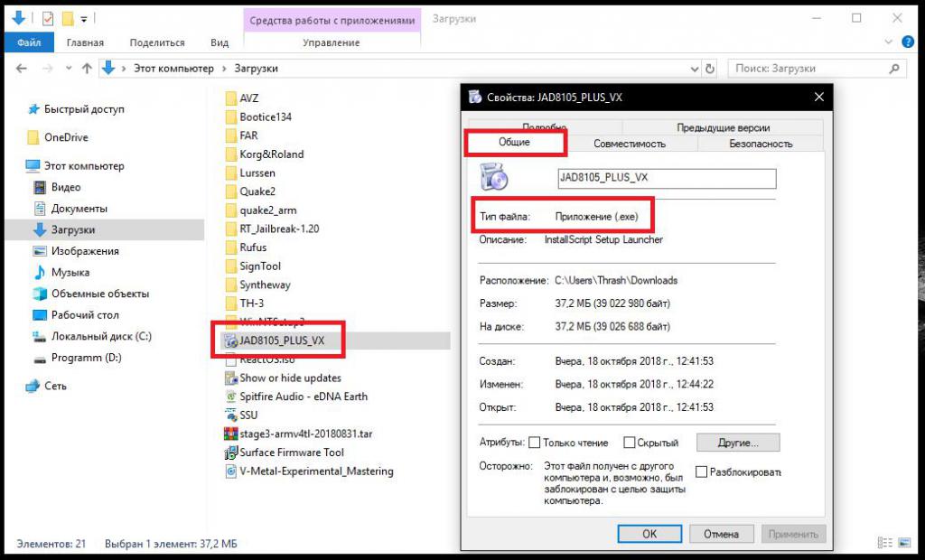Click the stage3-armv4tl tar archive icon
This screenshot has height=560, width=925.
point(230,434)
